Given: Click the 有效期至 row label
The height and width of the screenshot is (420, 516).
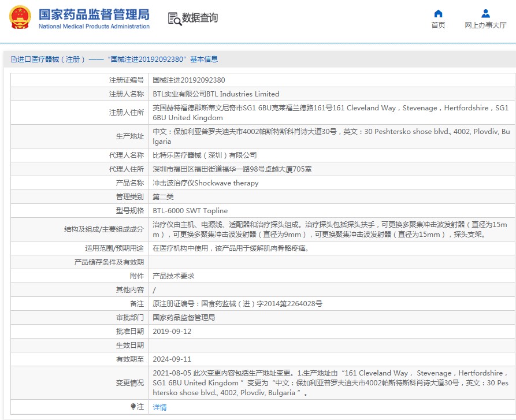Looking at the screenshot, I should tap(130, 359).
